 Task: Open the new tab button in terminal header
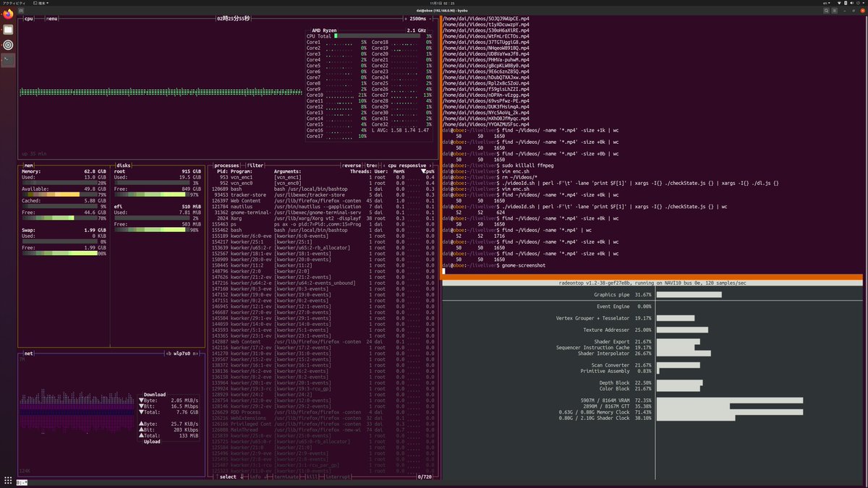coord(21,11)
